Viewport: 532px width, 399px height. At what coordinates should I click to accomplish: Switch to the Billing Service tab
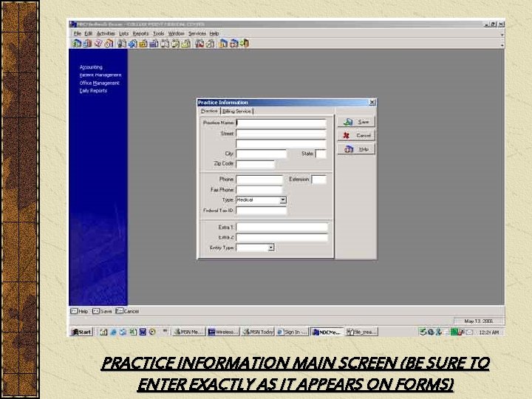coord(237,112)
